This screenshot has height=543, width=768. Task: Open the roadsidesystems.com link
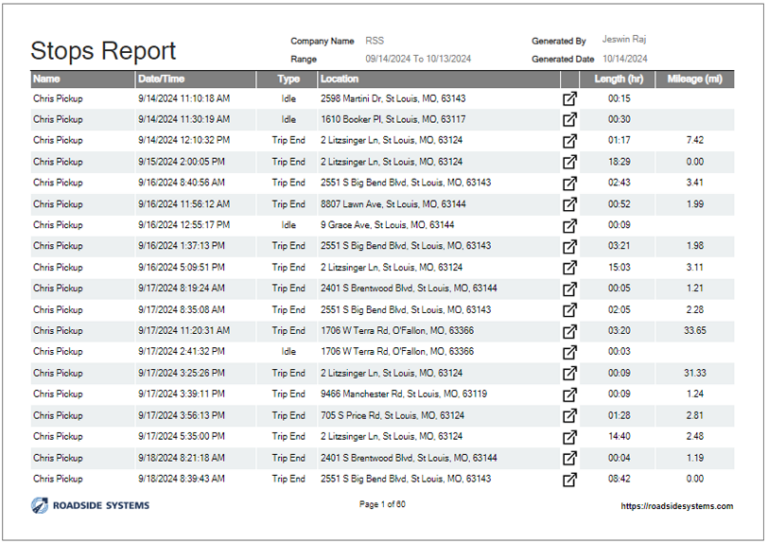(x=677, y=506)
